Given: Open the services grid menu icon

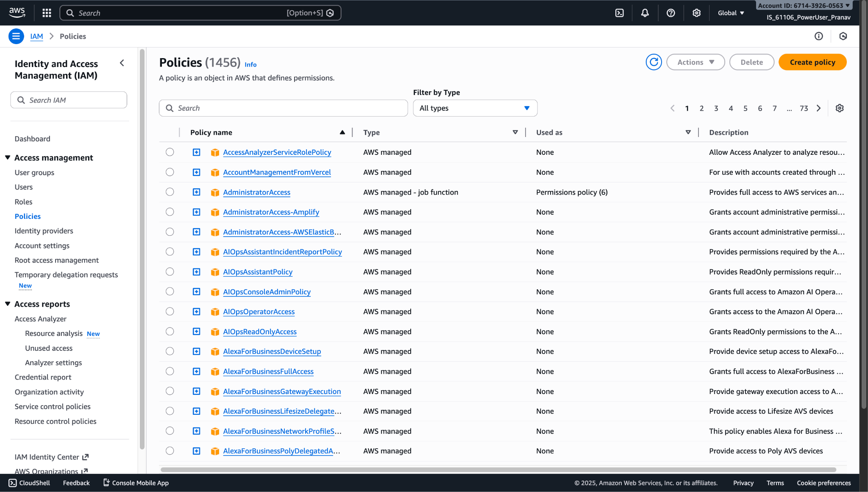Looking at the screenshot, I should (47, 13).
